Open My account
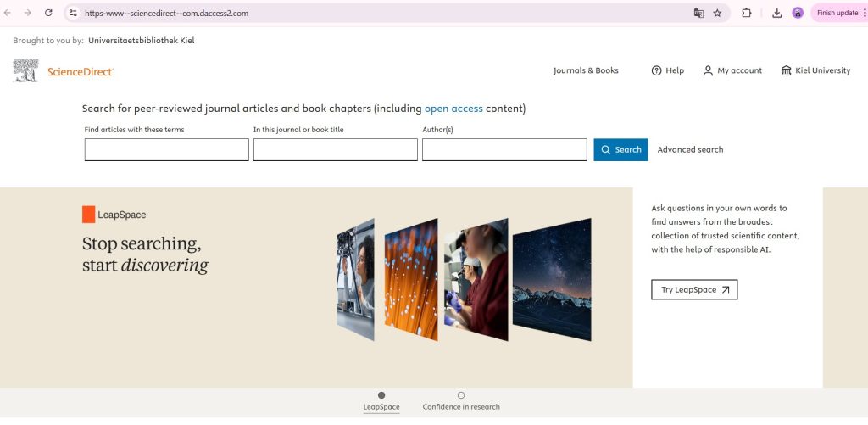The height and width of the screenshot is (425, 868). pyautogui.click(x=732, y=70)
